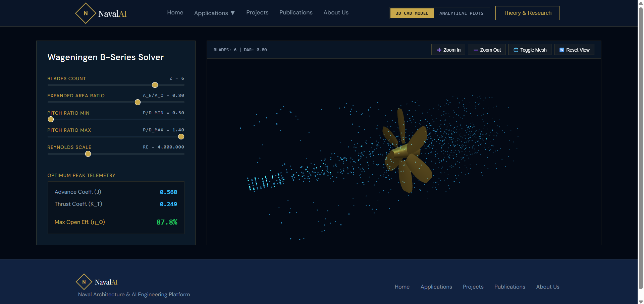Follow the footer About Us link
The width and height of the screenshot is (644, 304).
[x=547, y=287]
